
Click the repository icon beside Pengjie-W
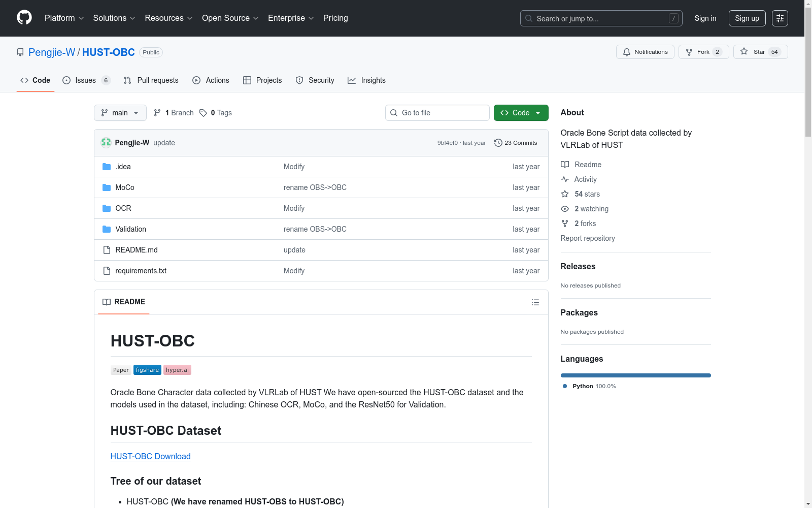[x=20, y=52]
